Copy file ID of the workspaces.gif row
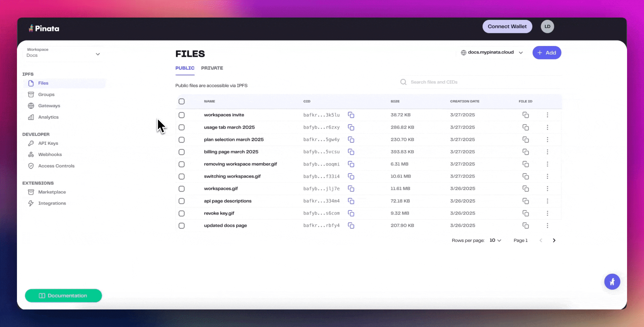 coord(526,189)
